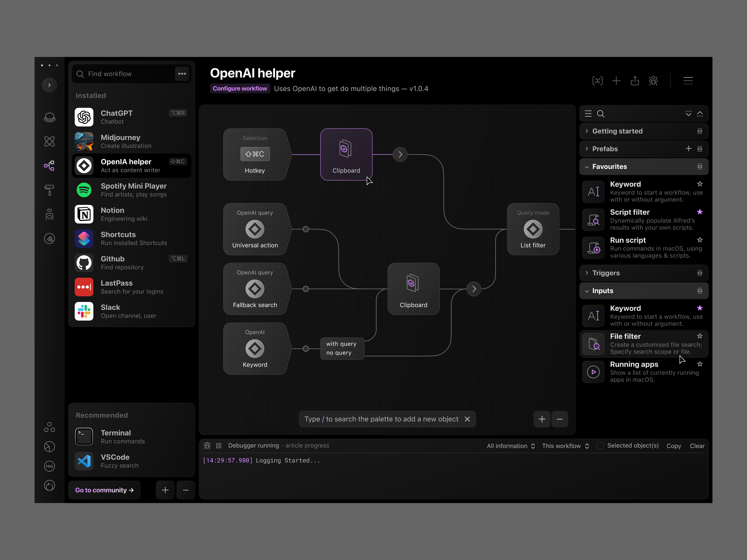747x560 pixels.
Task: Dismiss the palette search hint
Action: tap(467, 419)
